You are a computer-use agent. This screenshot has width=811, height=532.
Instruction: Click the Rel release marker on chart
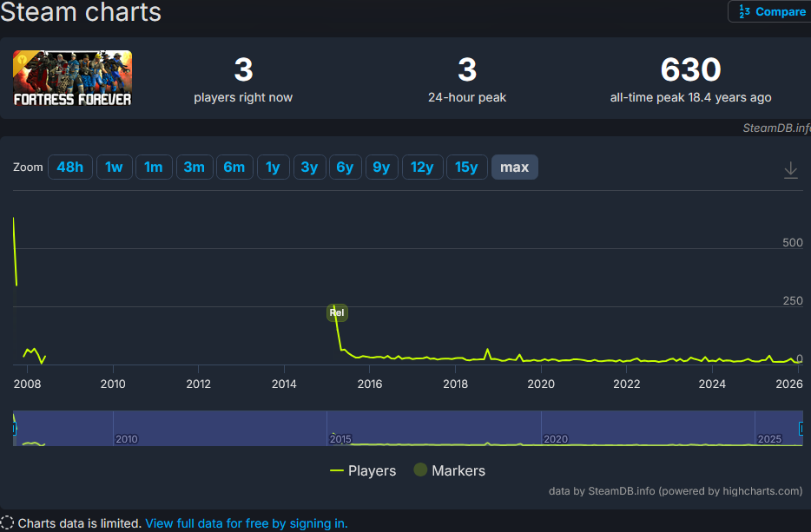(x=337, y=312)
